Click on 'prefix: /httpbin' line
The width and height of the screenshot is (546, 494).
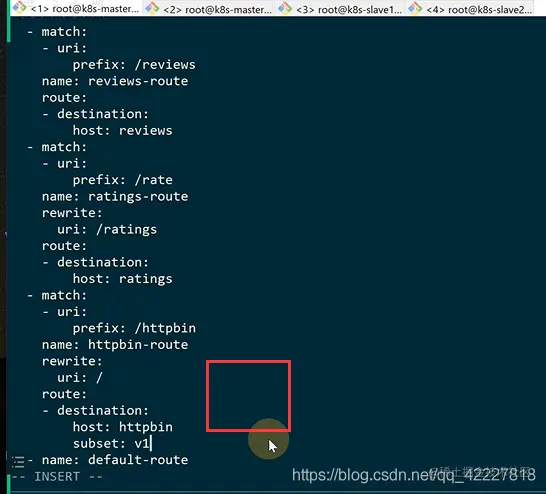tap(134, 328)
